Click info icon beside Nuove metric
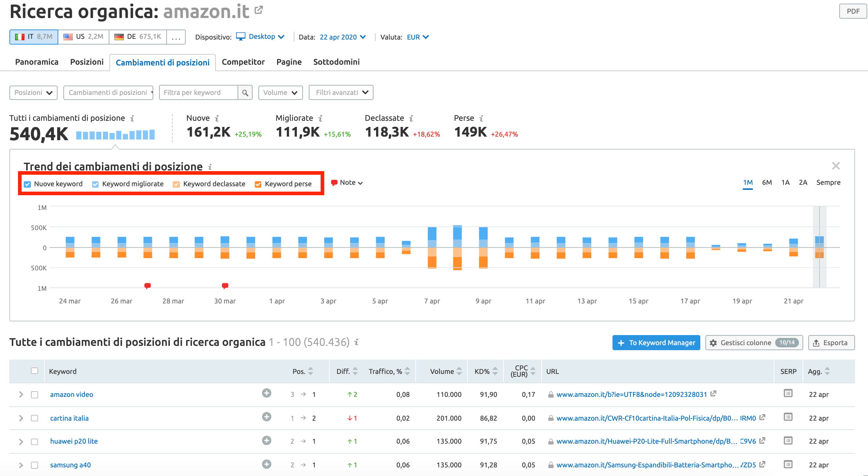The image size is (868, 476). (x=217, y=118)
